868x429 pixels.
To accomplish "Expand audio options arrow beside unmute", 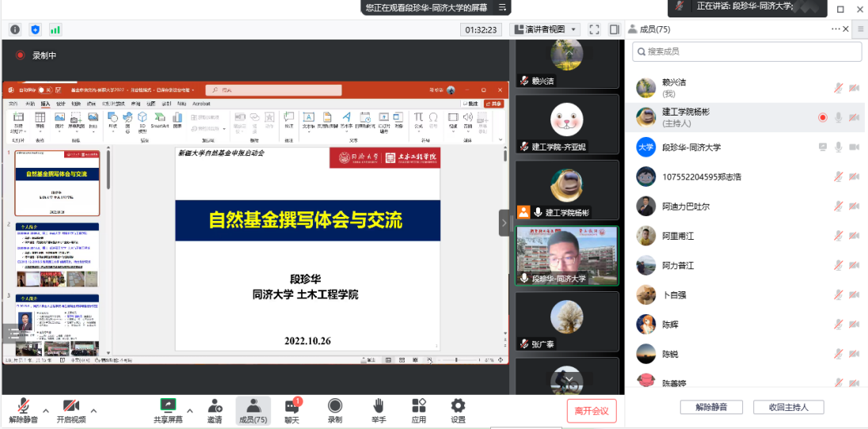I will click(45, 411).
